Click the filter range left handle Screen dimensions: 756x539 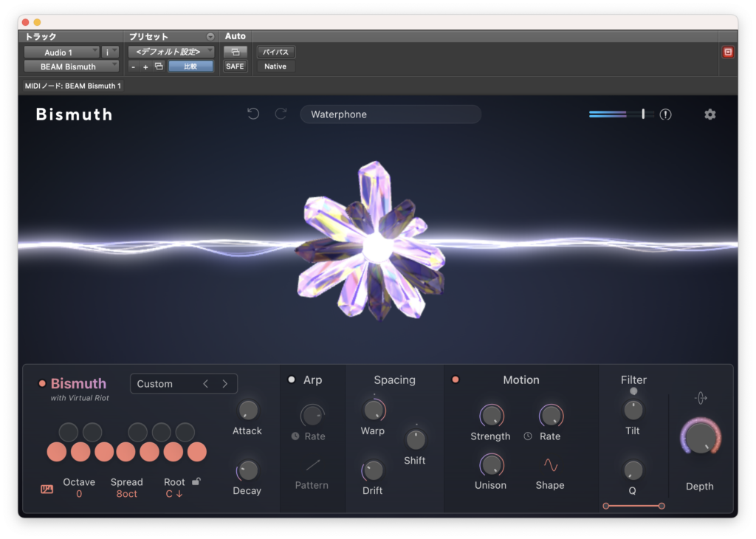tap(606, 506)
